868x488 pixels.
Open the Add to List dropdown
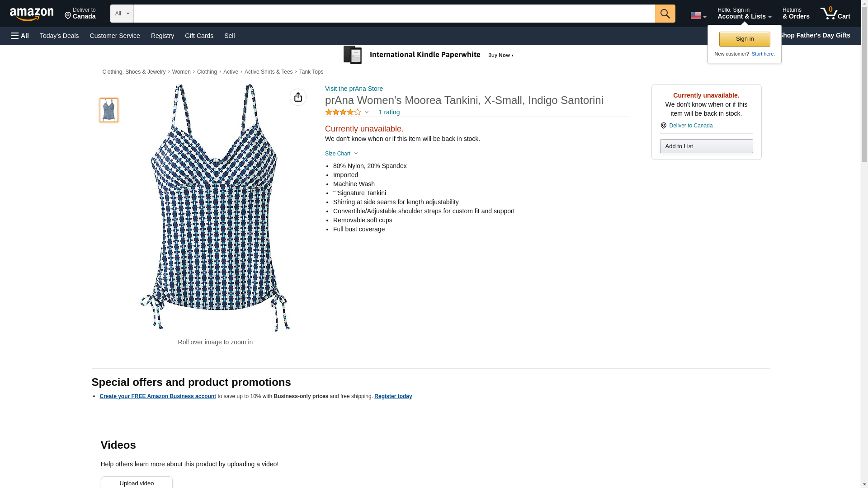point(706,146)
